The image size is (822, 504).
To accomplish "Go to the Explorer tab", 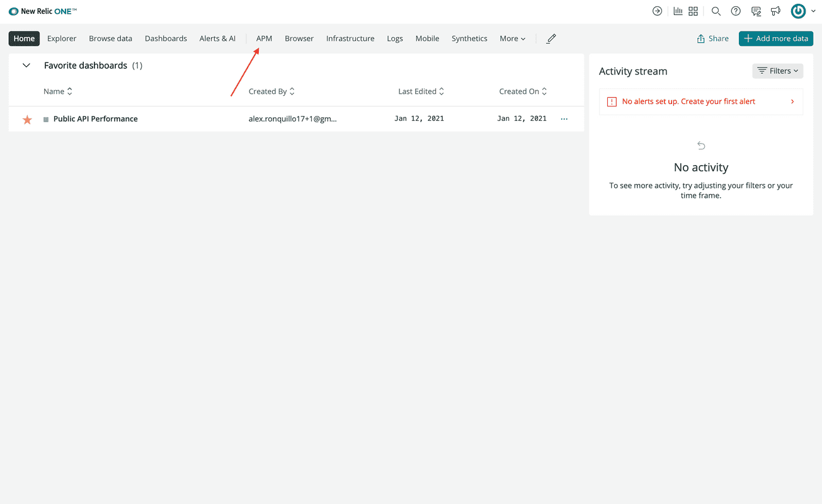I will 62,38.
